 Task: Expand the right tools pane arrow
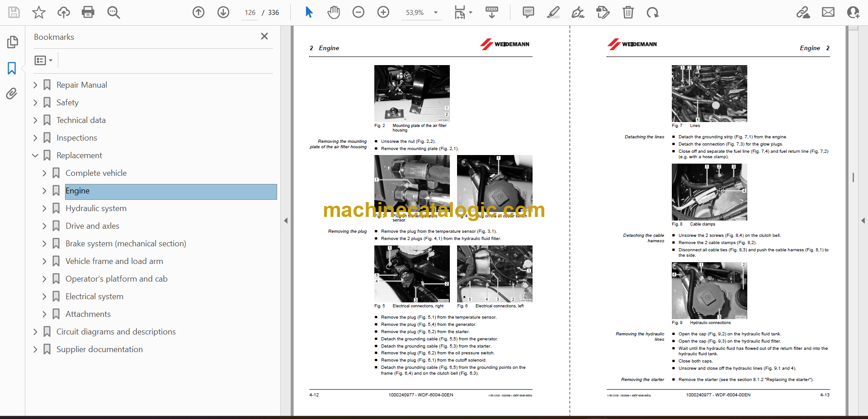click(x=863, y=221)
